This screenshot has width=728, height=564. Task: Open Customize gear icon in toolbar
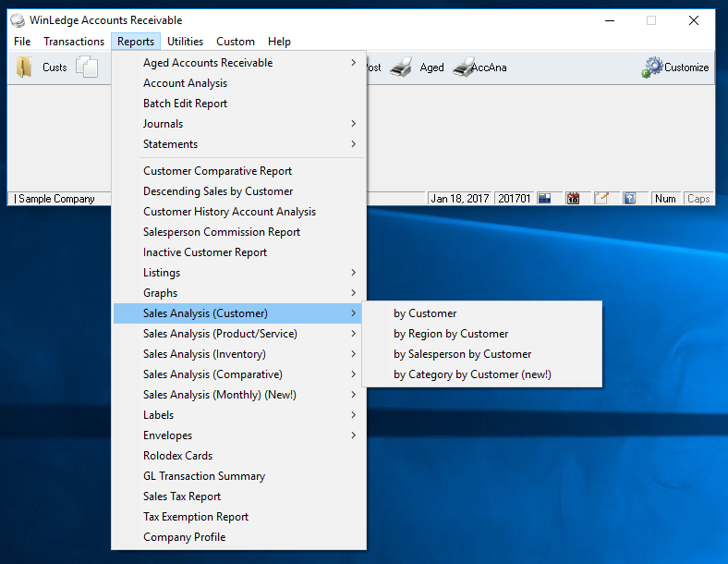coord(654,67)
